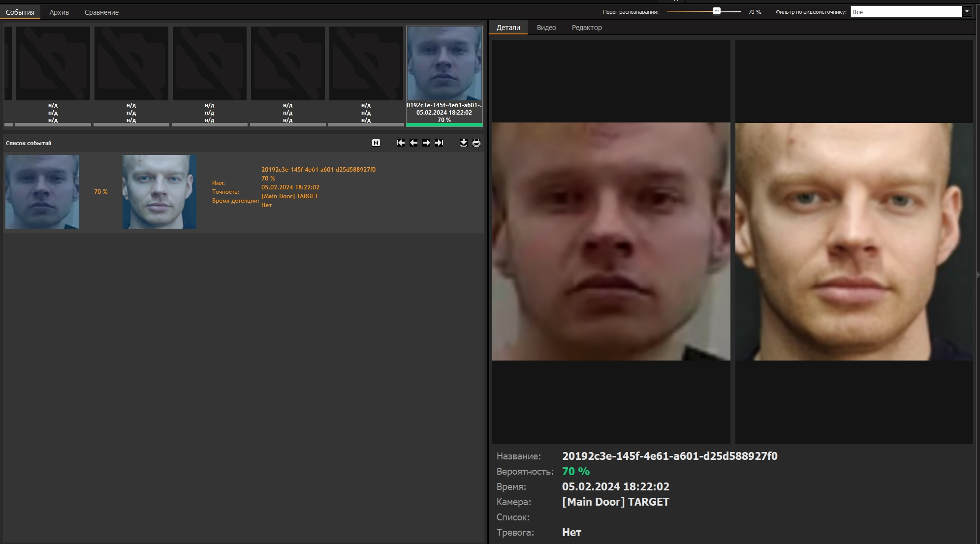
Task: Switch to the Архив tab
Action: tap(59, 12)
